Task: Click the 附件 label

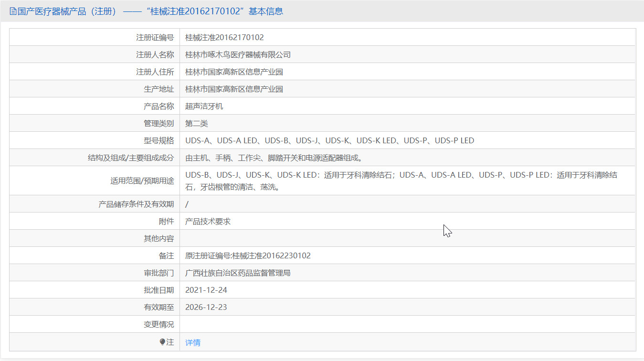Action: (x=166, y=221)
